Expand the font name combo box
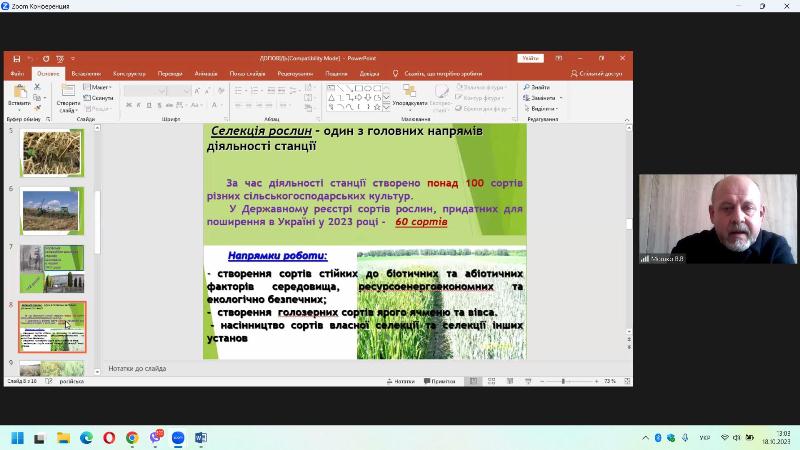 point(159,91)
